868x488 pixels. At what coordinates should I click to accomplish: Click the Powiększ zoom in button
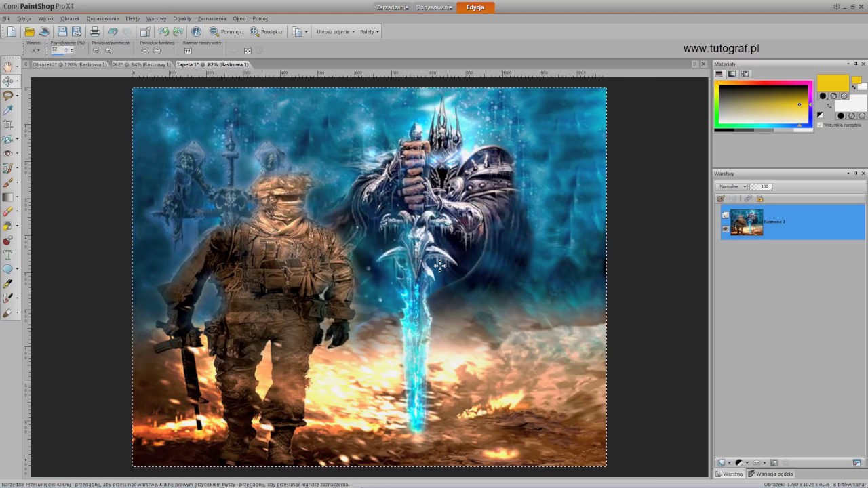(267, 32)
